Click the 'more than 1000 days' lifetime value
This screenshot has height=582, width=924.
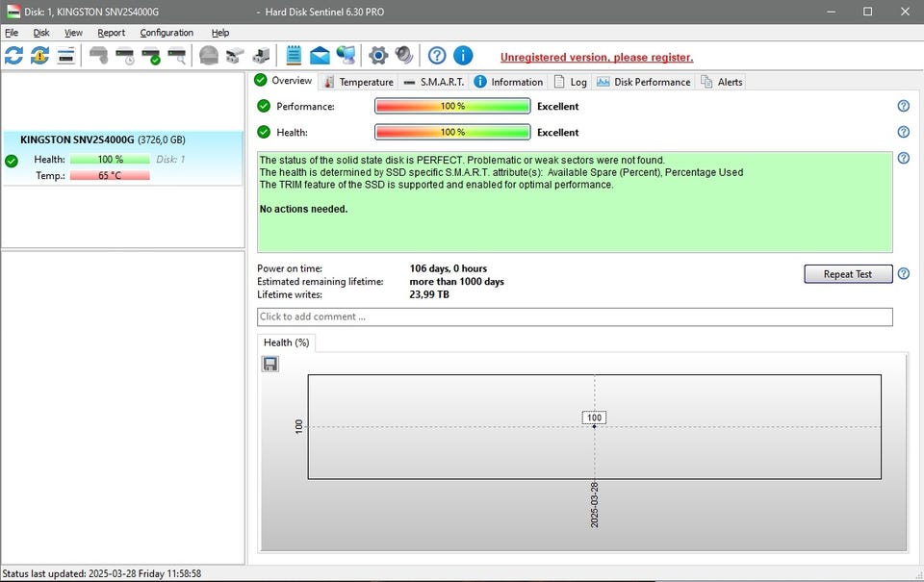coord(456,282)
